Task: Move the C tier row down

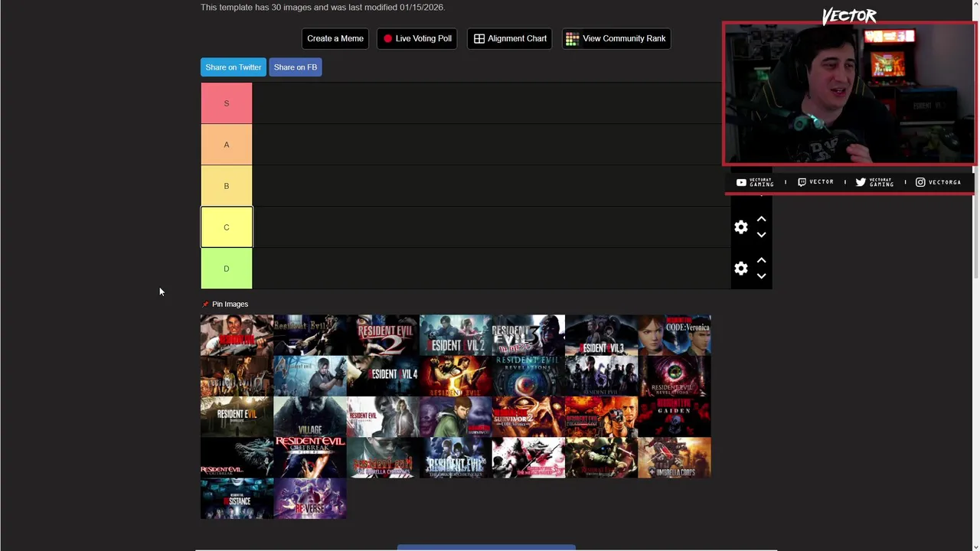Action: pos(761,235)
